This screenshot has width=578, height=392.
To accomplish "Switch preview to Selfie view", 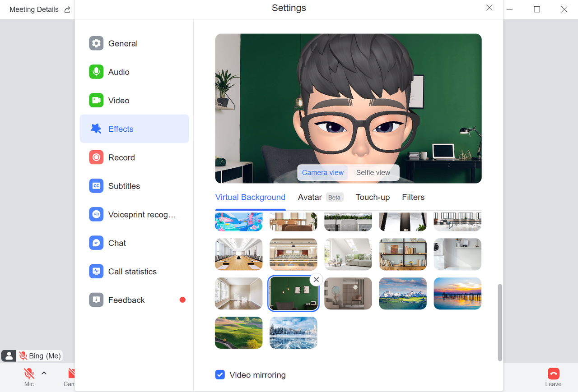I will pos(373,172).
